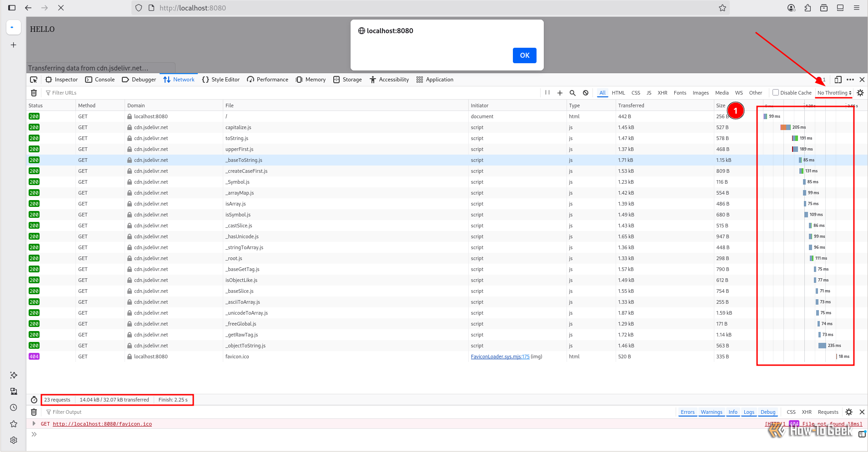Open the Style Editor tab
868x452 pixels.
point(221,80)
